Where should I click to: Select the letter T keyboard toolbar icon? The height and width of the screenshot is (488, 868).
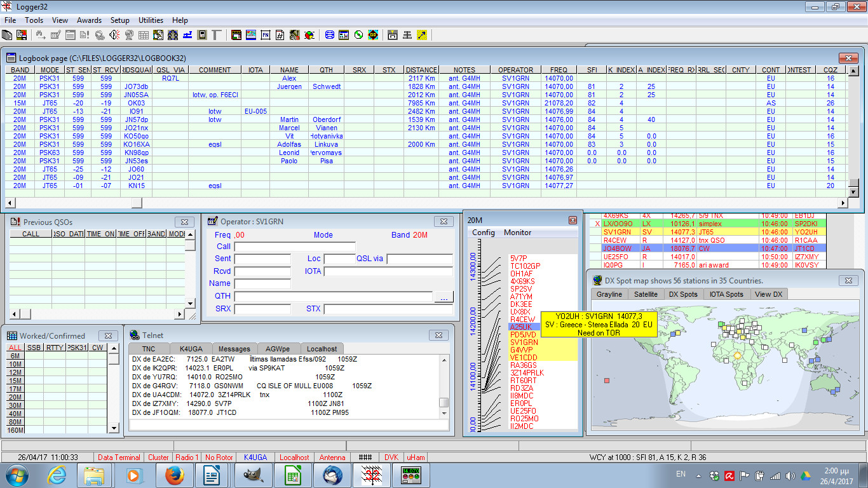point(216,35)
